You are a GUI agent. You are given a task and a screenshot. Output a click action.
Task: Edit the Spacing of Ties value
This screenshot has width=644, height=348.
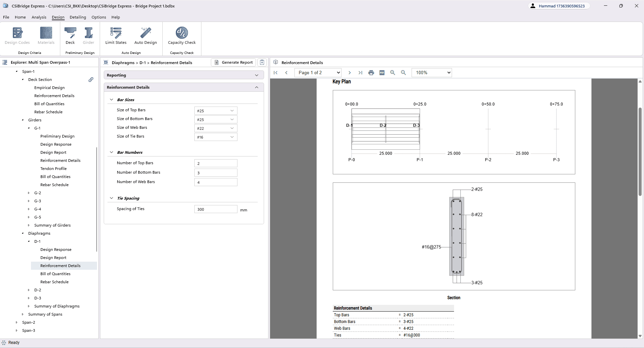pos(216,209)
